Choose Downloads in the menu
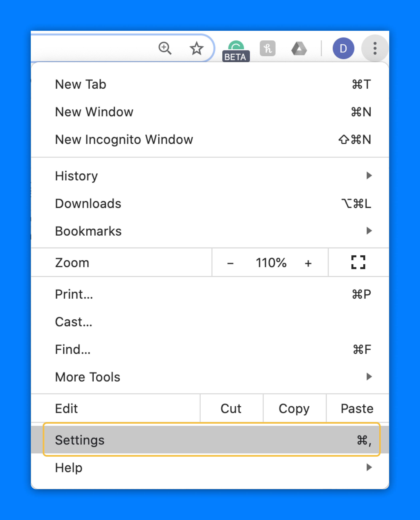This screenshot has width=420, height=520. (88, 203)
